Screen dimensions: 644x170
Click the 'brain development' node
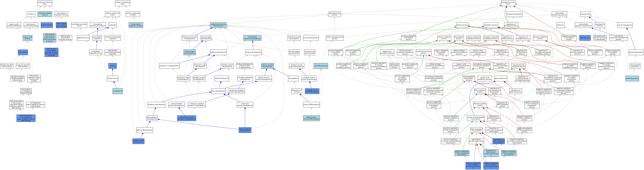point(218,91)
